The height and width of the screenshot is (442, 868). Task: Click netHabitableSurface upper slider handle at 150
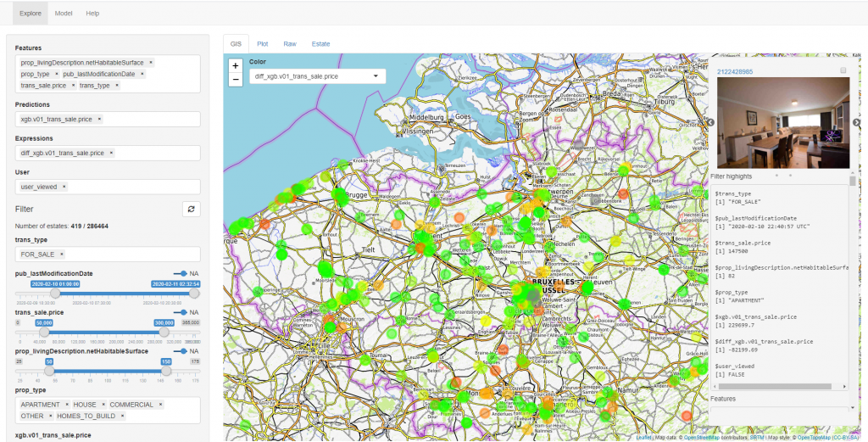[166, 371]
